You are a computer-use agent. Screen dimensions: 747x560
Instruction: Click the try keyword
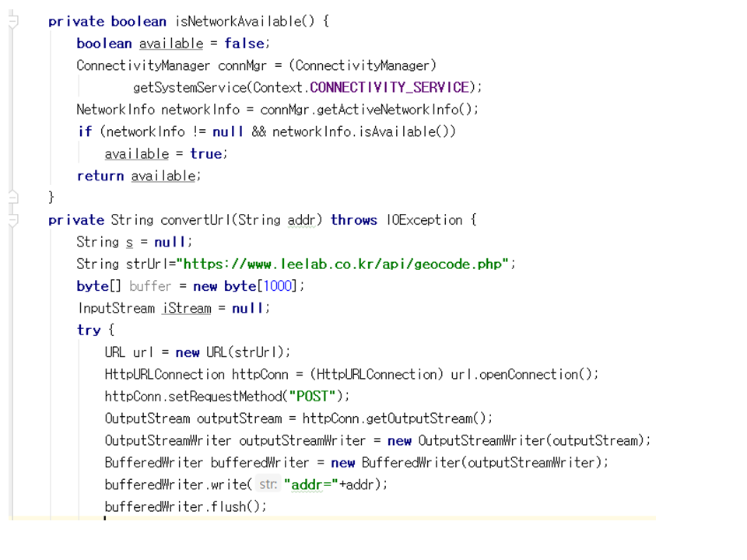tap(89, 331)
